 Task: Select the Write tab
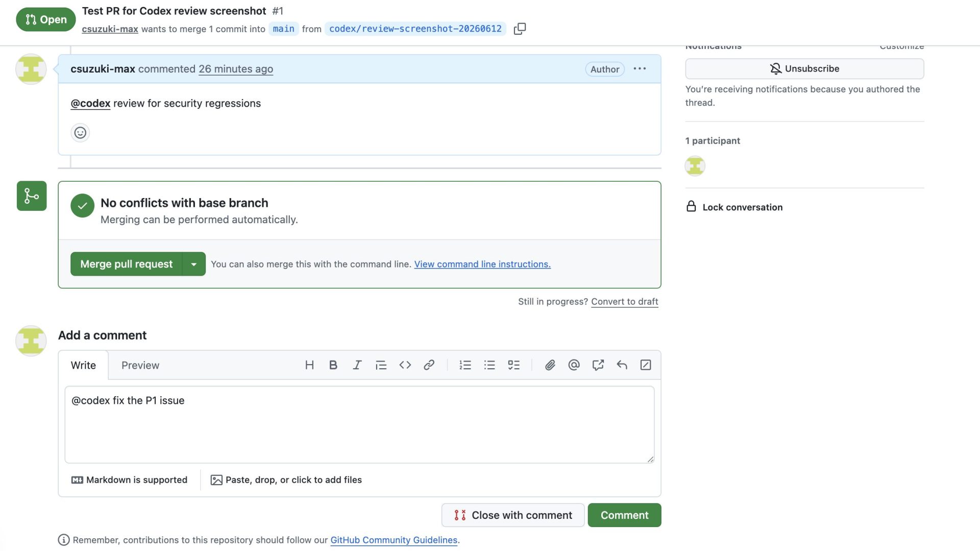(x=83, y=366)
